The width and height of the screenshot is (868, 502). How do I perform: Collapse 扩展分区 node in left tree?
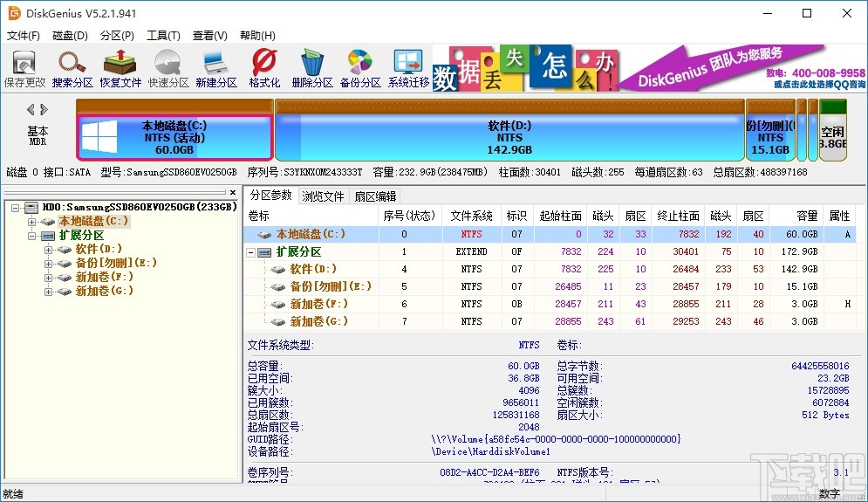pos(32,236)
